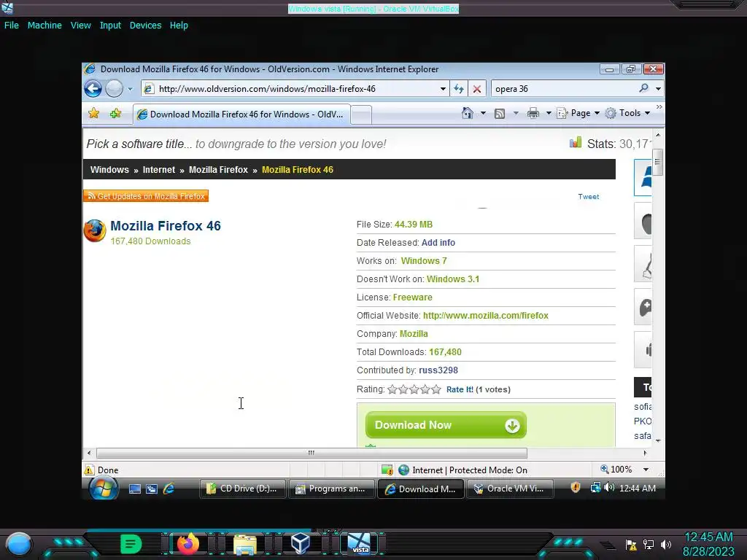
Task: Click host taskbar Firefox icon
Action: click(x=187, y=543)
